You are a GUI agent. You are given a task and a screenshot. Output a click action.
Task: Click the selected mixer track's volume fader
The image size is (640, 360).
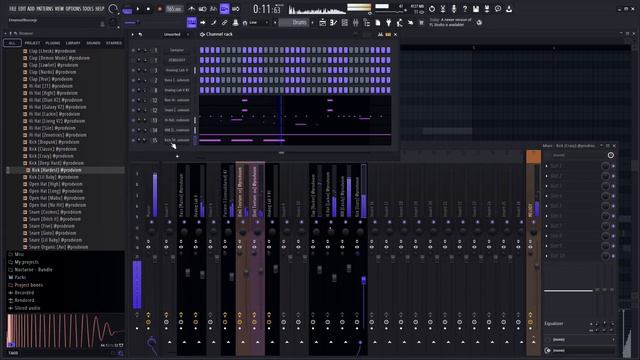(364, 280)
